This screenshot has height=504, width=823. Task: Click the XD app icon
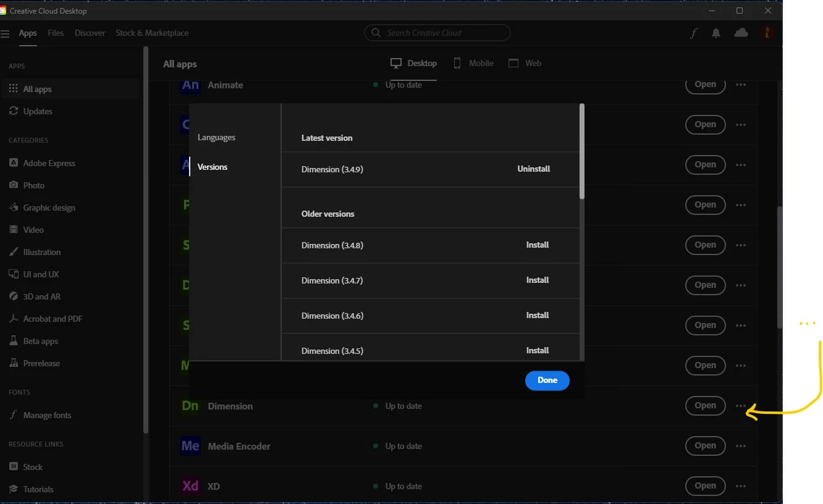[x=190, y=486]
